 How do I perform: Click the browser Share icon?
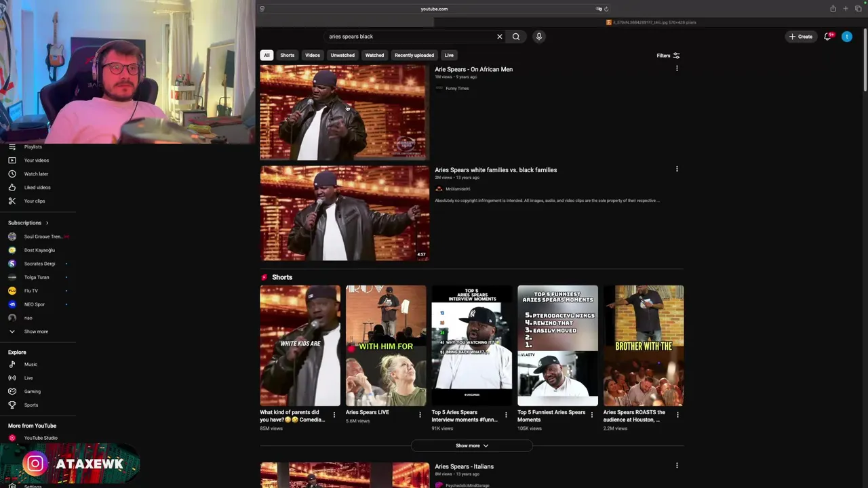(833, 9)
